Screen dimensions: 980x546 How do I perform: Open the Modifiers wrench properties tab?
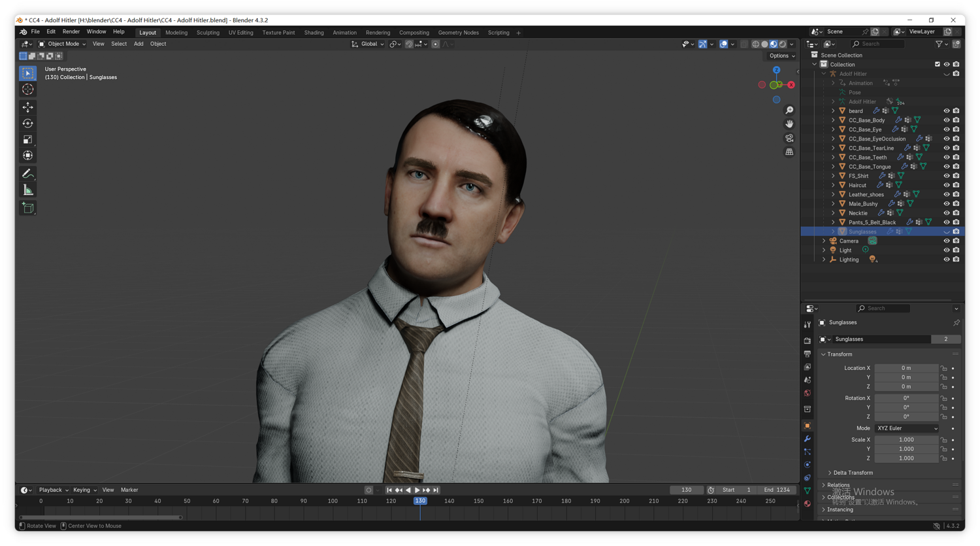[x=808, y=439]
